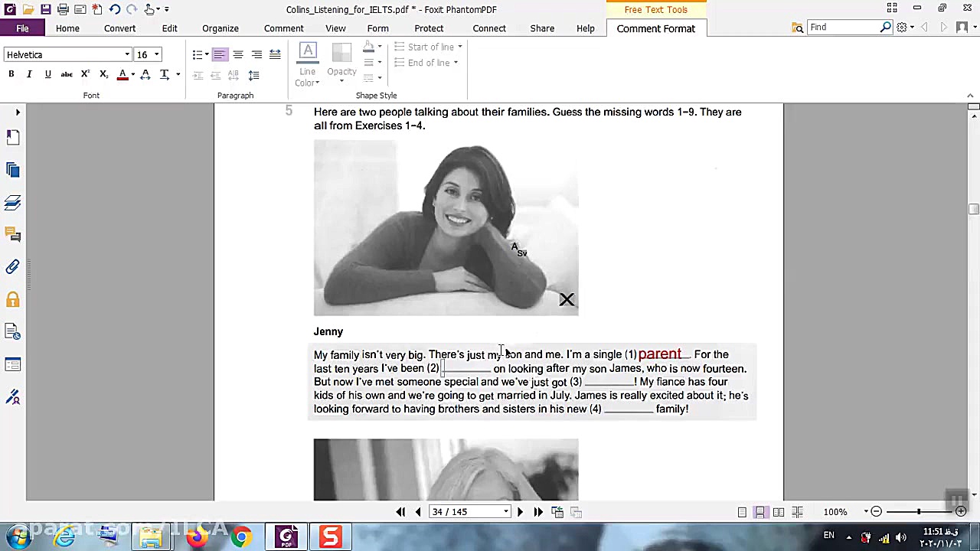
Task: Expand the font size 16 dropdown
Action: click(156, 55)
